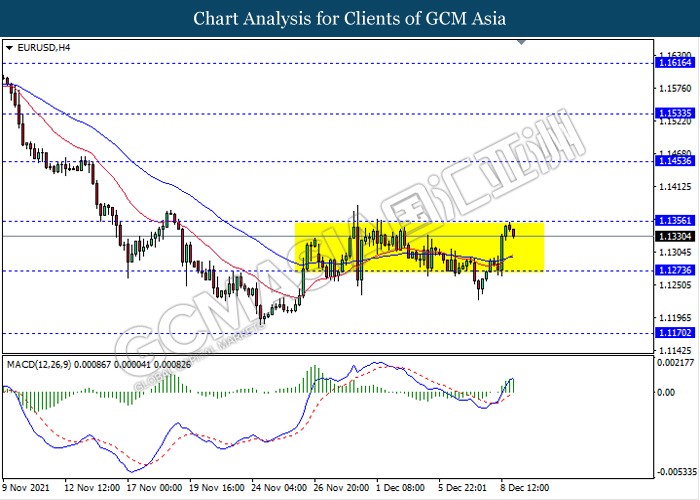Select the chart shift marker triangle
The height and width of the screenshot is (500, 700).
click(x=521, y=42)
